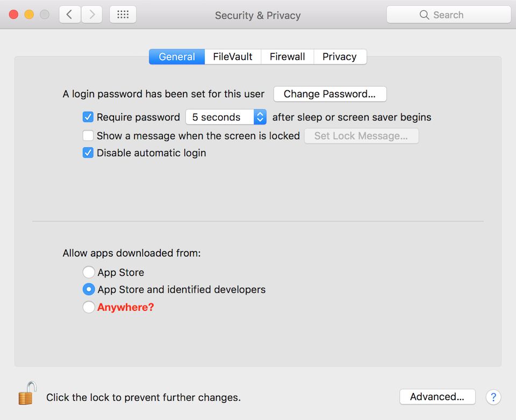The width and height of the screenshot is (516, 420).
Task: Choose the Anywhere? option
Action: (89, 307)
